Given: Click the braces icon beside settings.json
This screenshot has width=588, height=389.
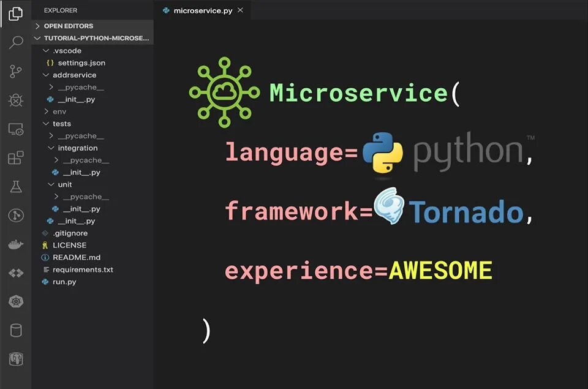Looking at the screenshot, I should pyautogui.click(x=50, y=62).
